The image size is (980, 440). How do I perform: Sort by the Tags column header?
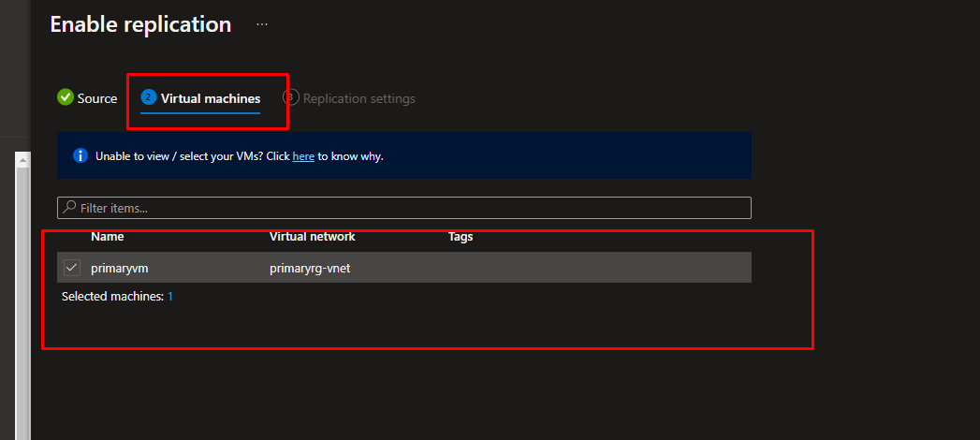point(460,237)
